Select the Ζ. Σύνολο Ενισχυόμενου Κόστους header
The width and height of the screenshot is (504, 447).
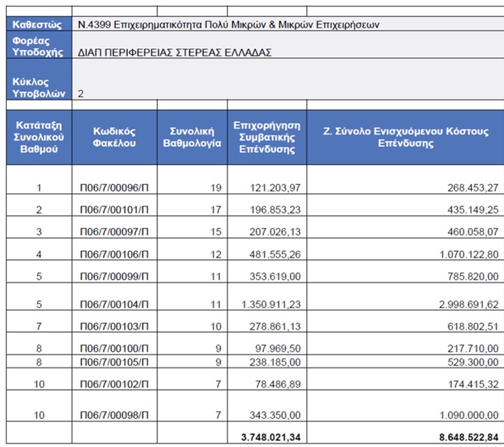(405, 137)
